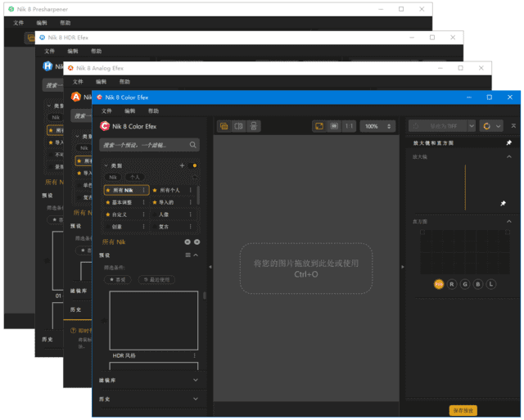Click the 保存预设 save preset button

click(x=463, y=410)
